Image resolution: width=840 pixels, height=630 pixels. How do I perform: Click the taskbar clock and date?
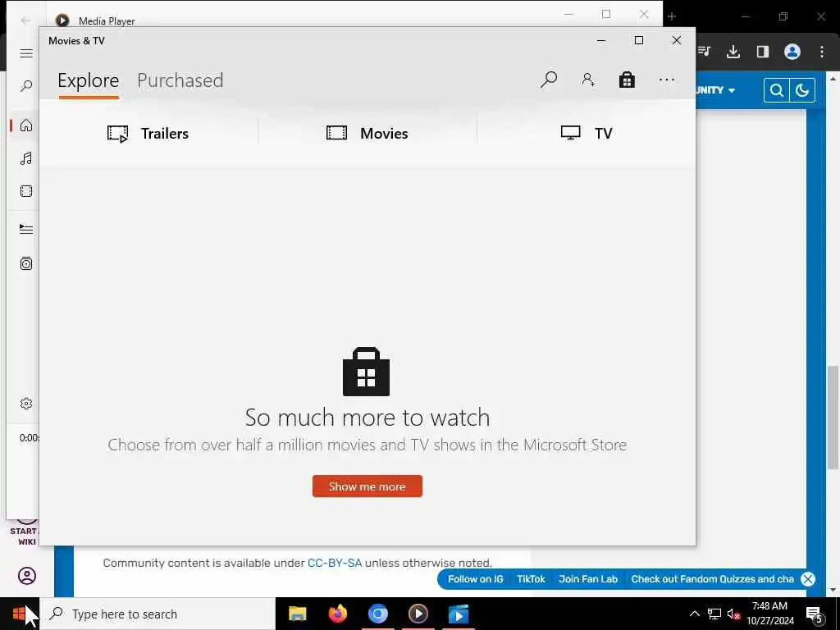tap(769, 614)
